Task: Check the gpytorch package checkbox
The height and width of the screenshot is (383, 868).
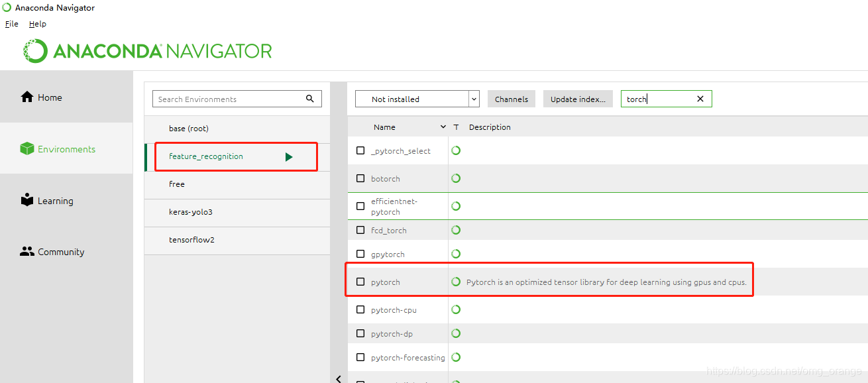Action: point(360,254)
